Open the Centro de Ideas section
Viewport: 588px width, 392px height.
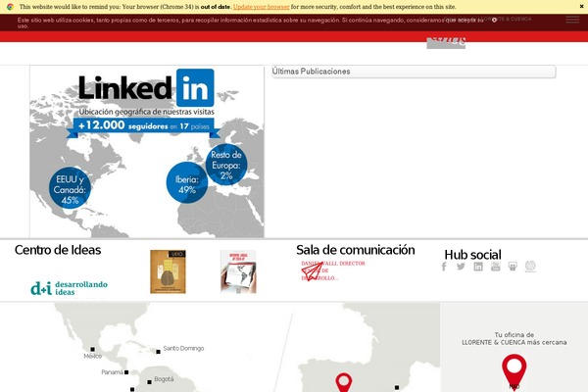58,250
